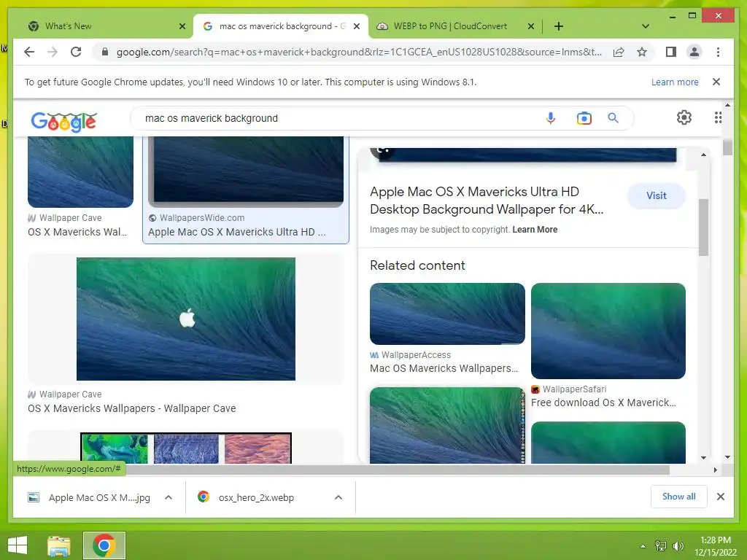
Task: Share this page via share icon
Action: point(619,52)
